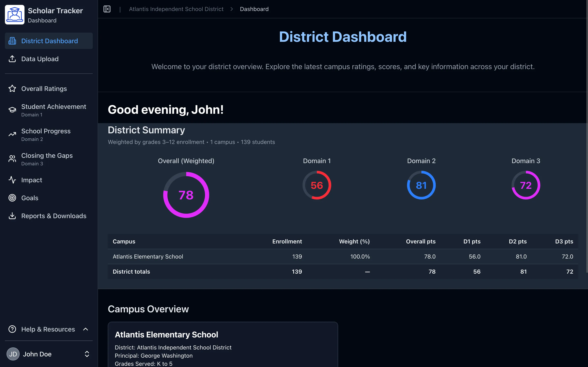Expand the John Doe account menu
The image size is (588, 367).
[x=87, y=354]
